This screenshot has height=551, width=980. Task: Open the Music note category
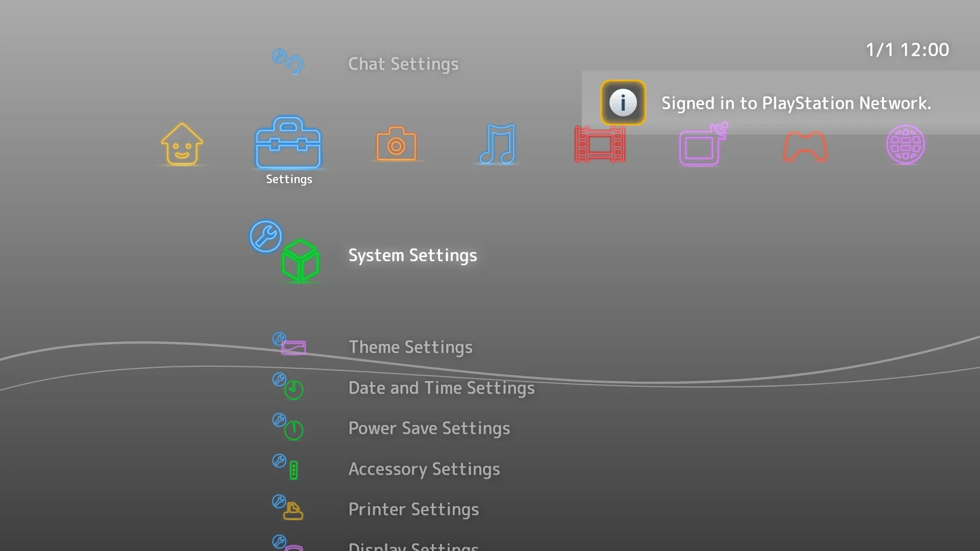498,144
